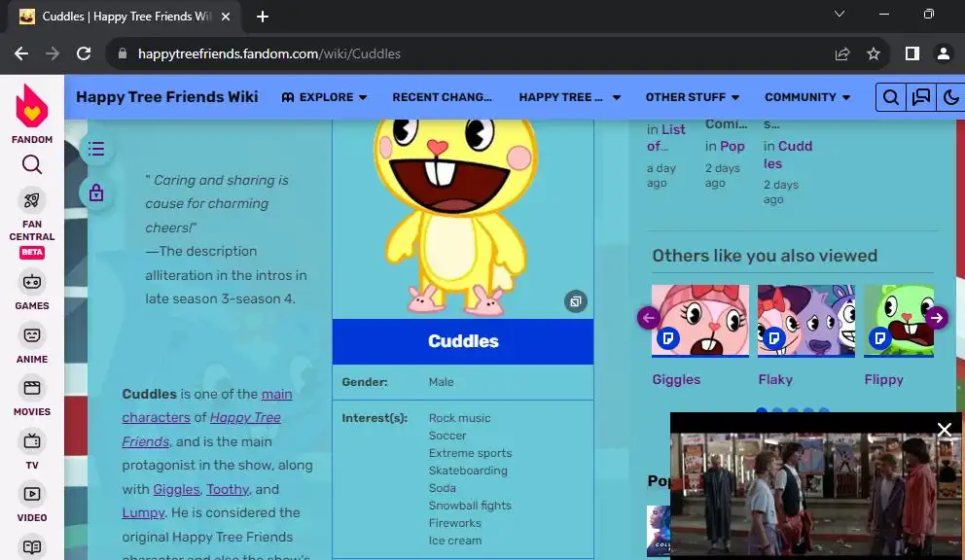This screenshot has width=965, height=560.
Task: Click the Happy Tree Friends Wiki title
Action: 167,97
